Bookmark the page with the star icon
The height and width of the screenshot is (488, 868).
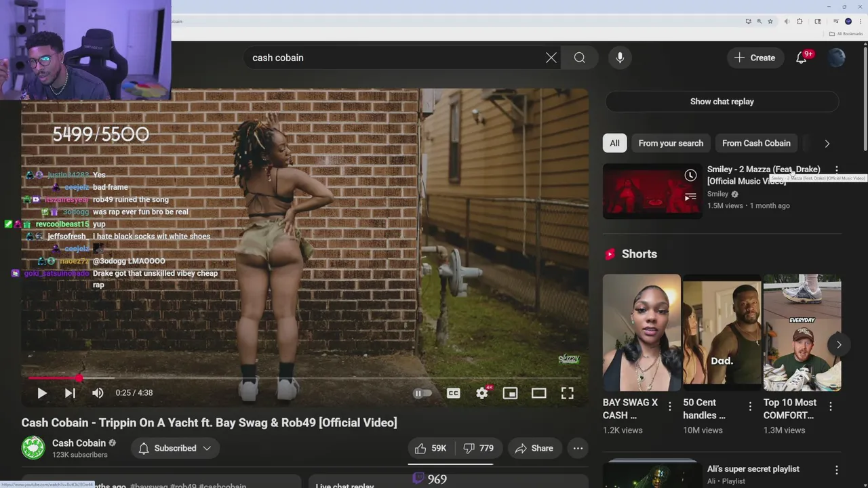[770, 21]
